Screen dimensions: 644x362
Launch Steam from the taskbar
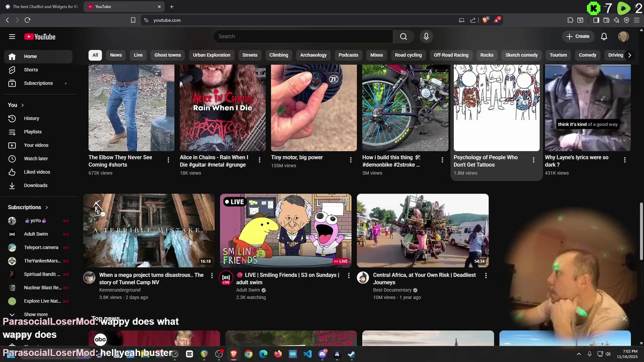[x=352, y=354]
